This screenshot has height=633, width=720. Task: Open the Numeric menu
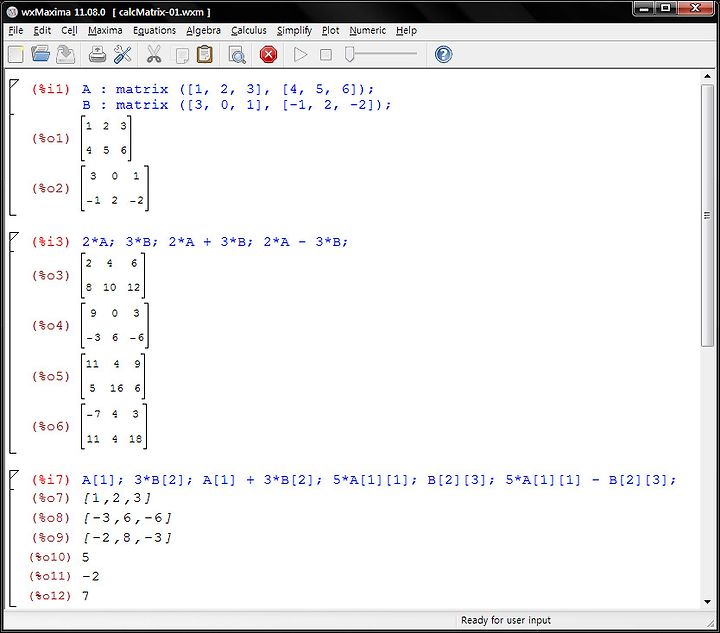[x=368, y=30]
